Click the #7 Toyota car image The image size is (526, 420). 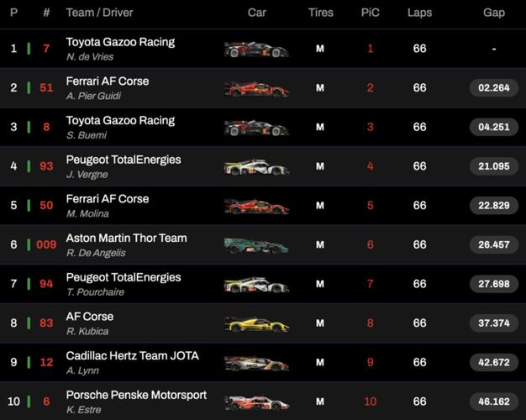[x=256, y=50]
